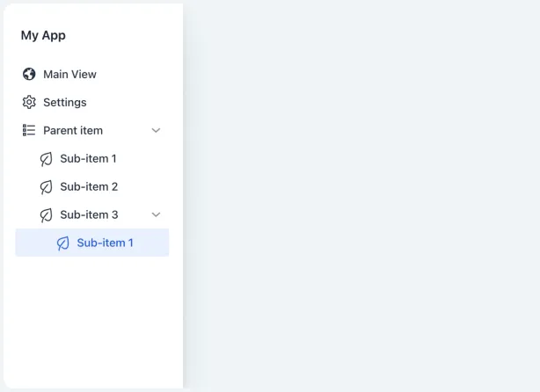
Task: Select Sub-item 1 directly under Parent item
Action: pyautogui.click(x=88, y=159)
